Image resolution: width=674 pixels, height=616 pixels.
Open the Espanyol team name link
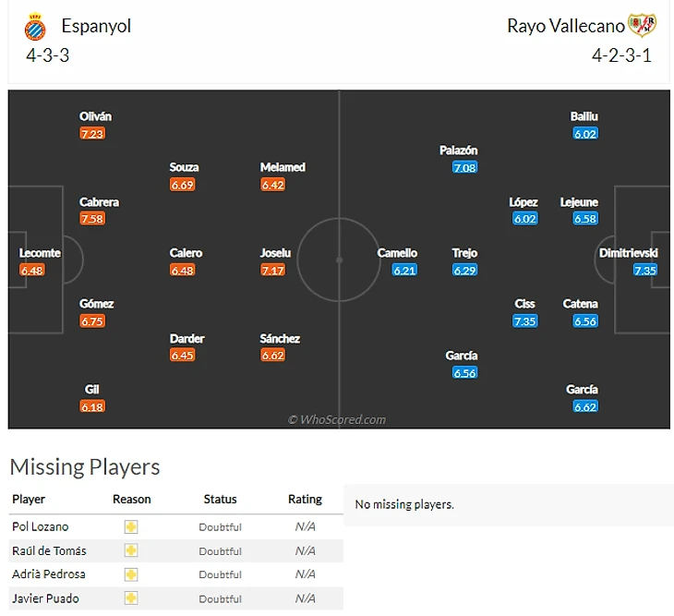point(96,26)
